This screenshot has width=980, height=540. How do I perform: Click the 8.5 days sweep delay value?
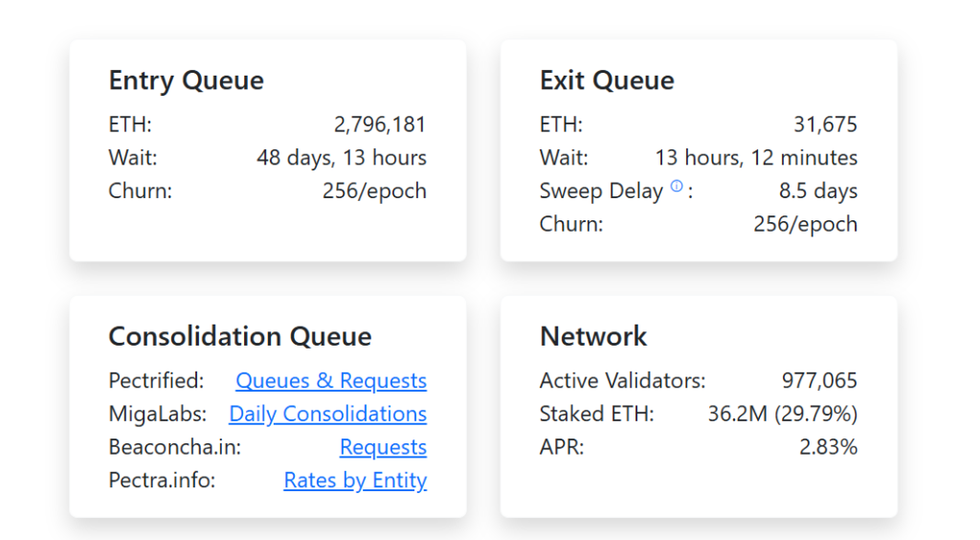(x=817, y=191)
